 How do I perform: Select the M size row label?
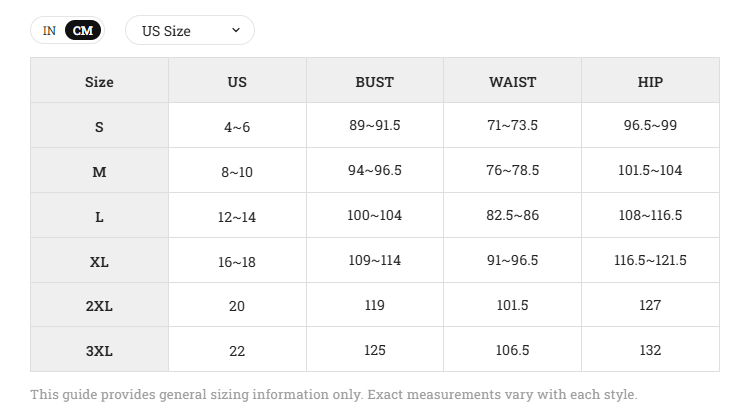click(99, 172)
